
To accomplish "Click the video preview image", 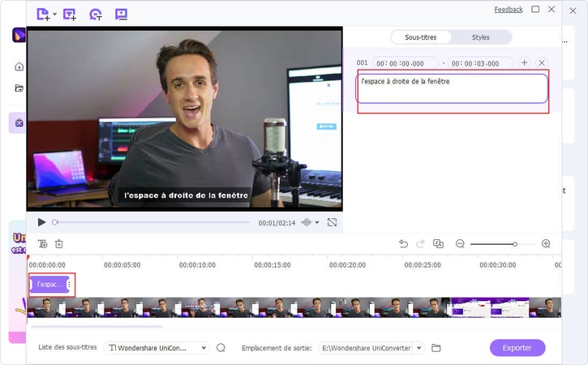I will pyautogui.click(x=184, y=118).
